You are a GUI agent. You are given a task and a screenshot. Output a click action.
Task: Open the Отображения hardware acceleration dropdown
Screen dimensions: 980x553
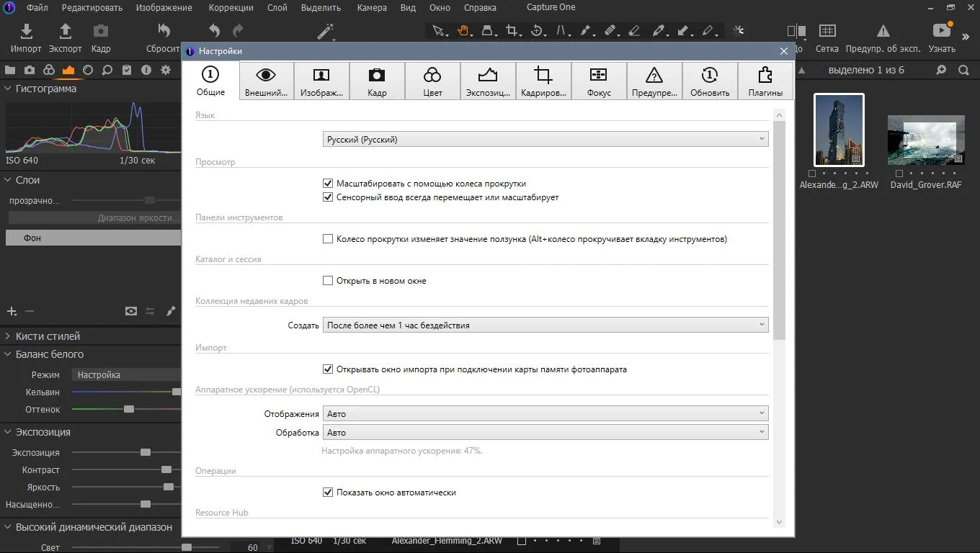[545, 414]
